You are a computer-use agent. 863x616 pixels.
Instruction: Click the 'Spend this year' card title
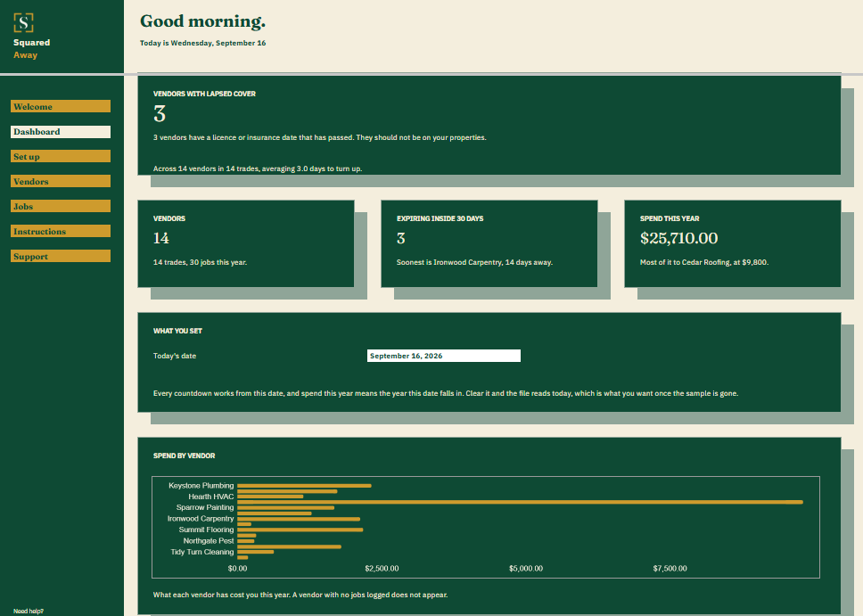(670, 218)
